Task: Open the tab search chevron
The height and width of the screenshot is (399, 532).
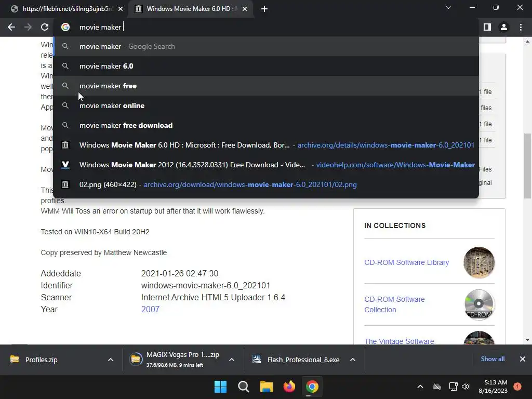Action: 448,7
